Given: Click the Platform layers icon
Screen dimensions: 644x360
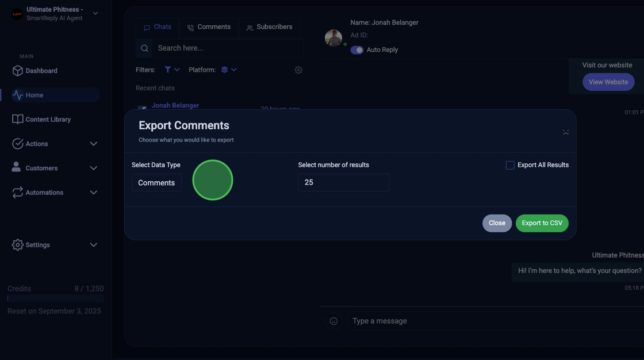Looking at the screenshot, I should click(224, 70).
